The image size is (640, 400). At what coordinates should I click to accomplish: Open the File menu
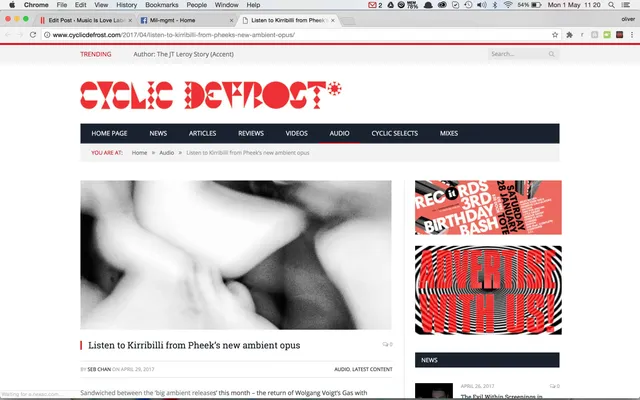point(62,5)
